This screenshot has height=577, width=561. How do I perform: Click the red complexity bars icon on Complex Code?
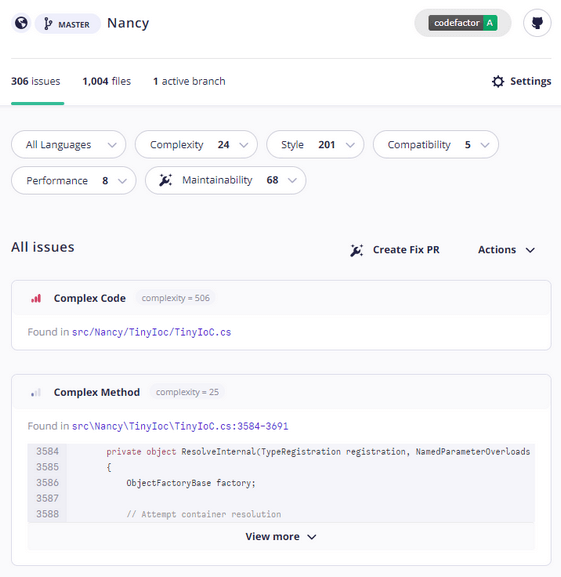point(36,298)
